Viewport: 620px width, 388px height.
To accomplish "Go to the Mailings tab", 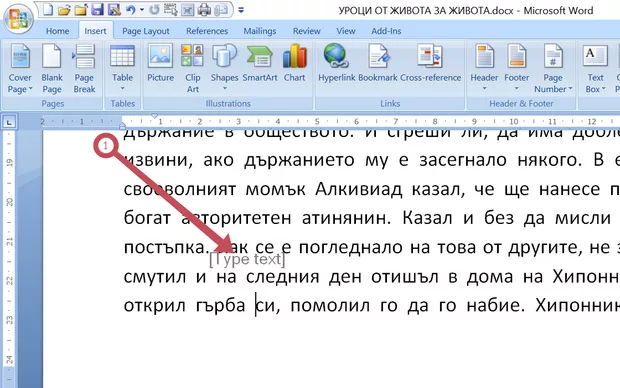I will click(x=259, y=31).
